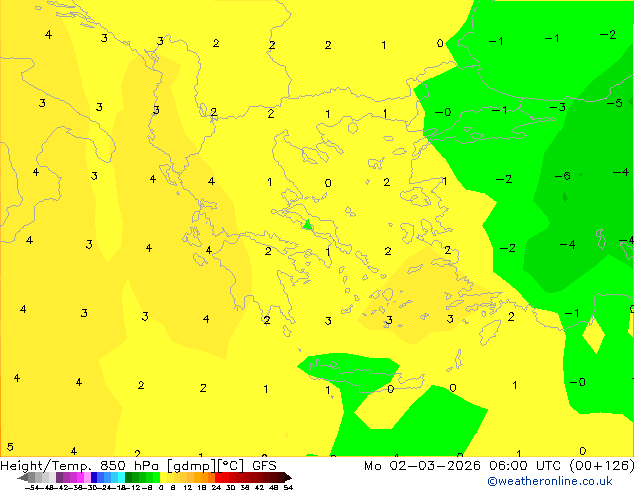The image size is (634, 490).
Task: Click the '-54' label on the colour legend
Action: [32, 487]
